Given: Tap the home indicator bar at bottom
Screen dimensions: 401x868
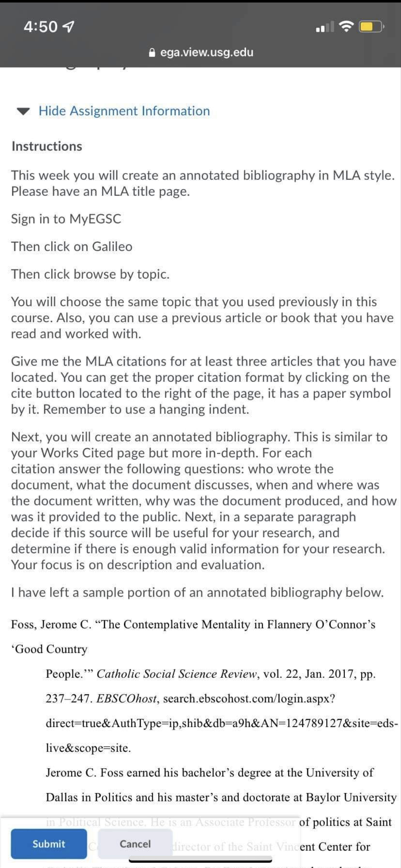Looking at the screenshot, I should (x=201, y=861).
